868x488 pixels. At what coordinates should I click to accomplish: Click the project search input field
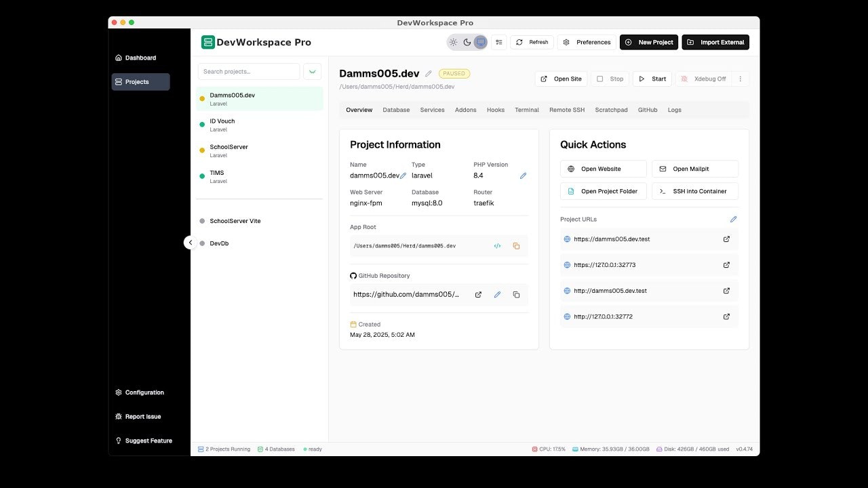point(249,71)
